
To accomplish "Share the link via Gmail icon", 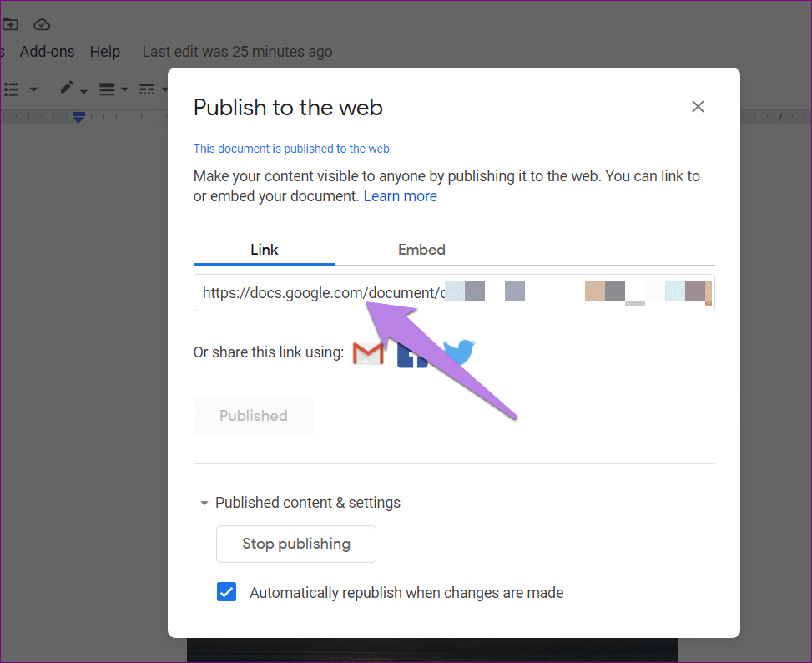I will point(368,353).
